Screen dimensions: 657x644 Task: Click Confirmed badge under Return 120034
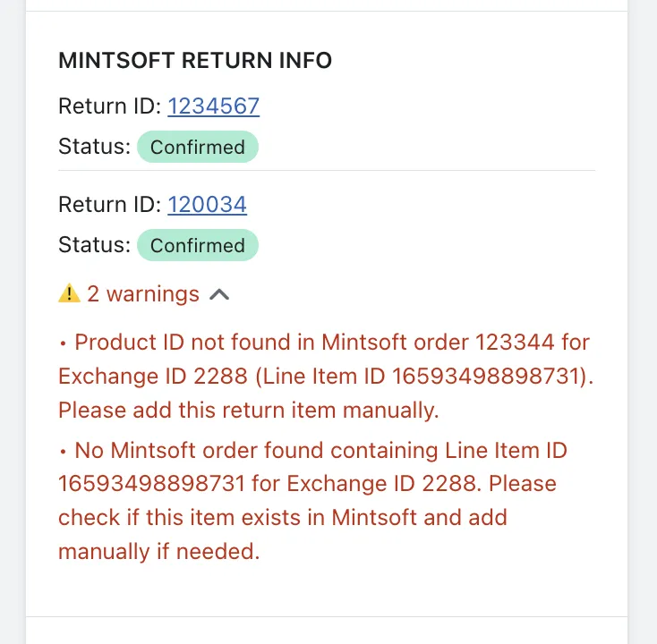tap(197, 246)
